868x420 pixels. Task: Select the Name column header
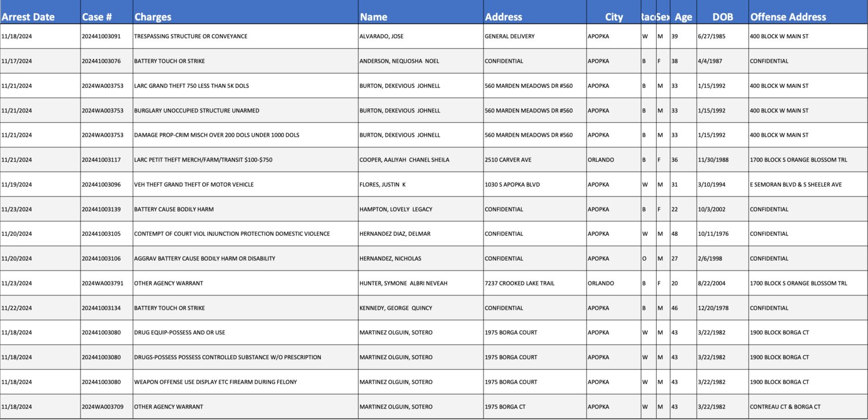[420, 12]
